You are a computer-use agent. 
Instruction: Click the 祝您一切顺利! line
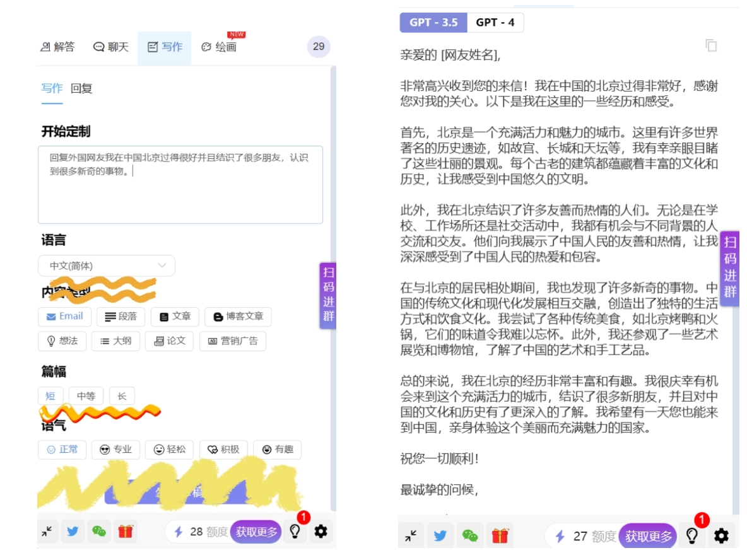pos(439,458)
